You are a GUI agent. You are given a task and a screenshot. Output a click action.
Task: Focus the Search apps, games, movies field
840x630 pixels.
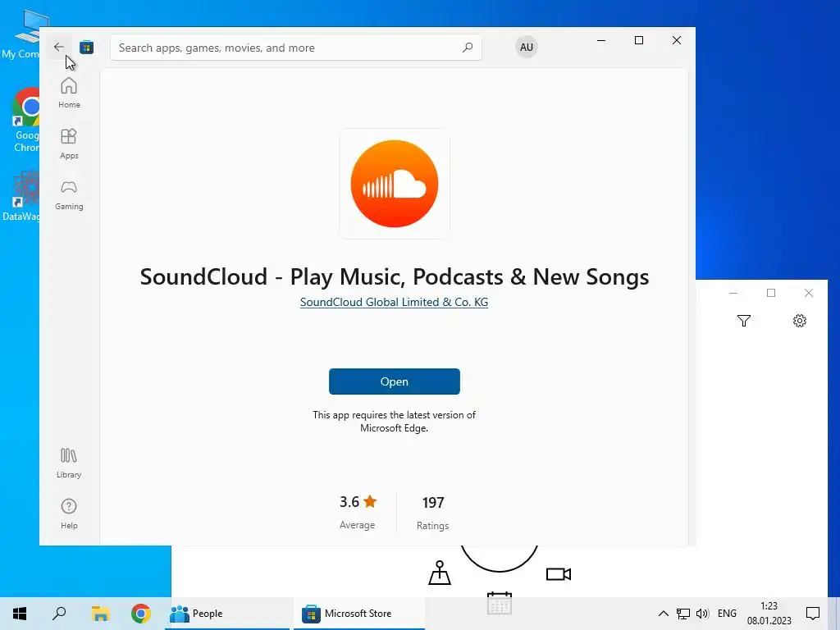295,48
